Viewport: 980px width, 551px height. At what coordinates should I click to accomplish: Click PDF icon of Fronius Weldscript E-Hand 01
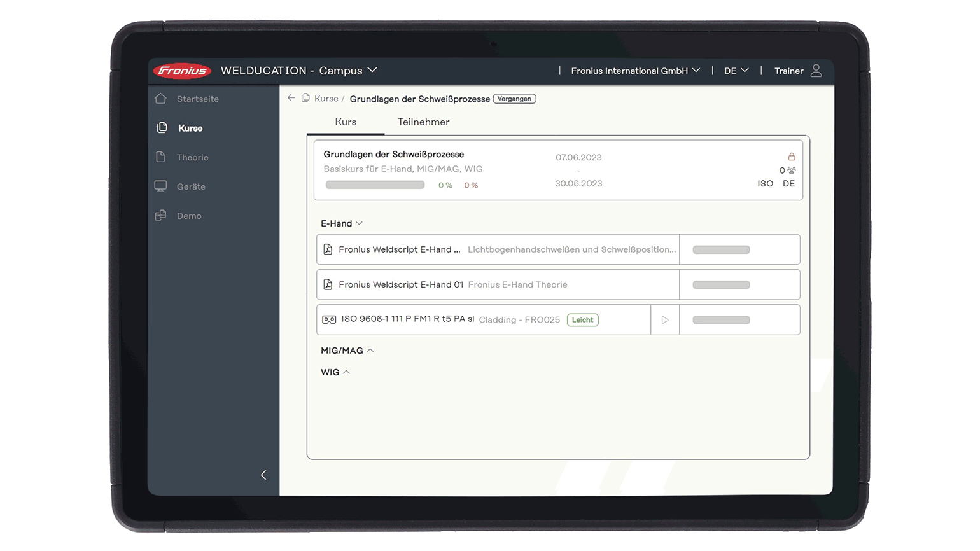point(328,284)
